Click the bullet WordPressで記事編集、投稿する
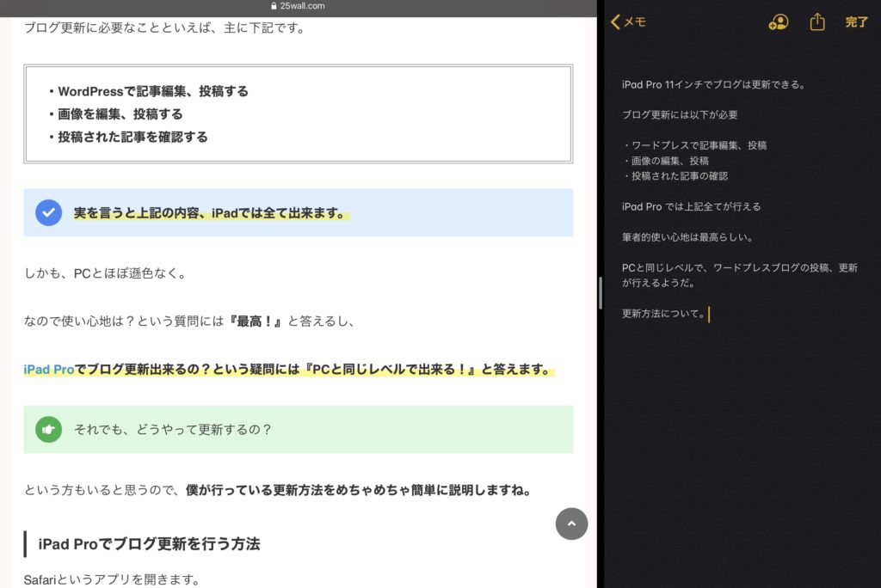The height and width of the screenshot is (588, 881). coord(148,91)
